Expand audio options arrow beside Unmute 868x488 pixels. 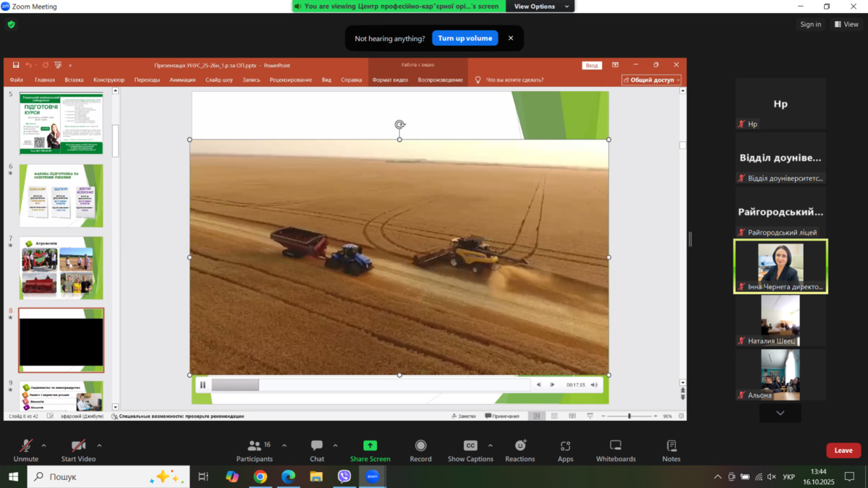(x=44, y=446)
